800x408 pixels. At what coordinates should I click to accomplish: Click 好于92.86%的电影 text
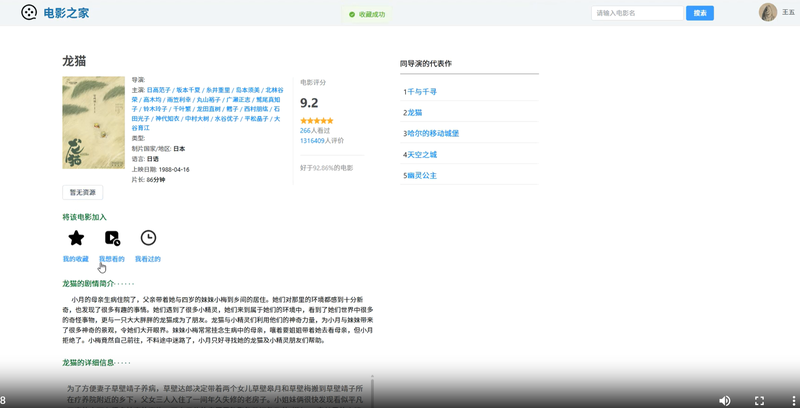327,168
